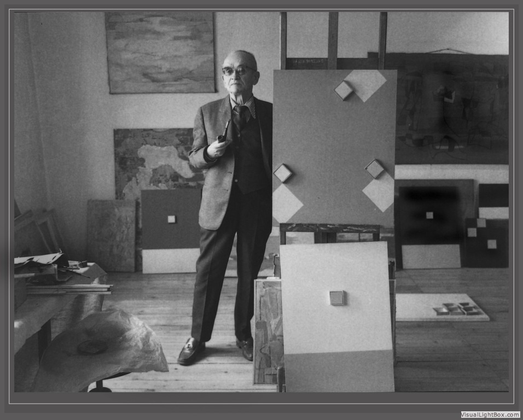Click the top square block on the easel painting
Screen dimensions: 523x420
[x=344, y=90]
